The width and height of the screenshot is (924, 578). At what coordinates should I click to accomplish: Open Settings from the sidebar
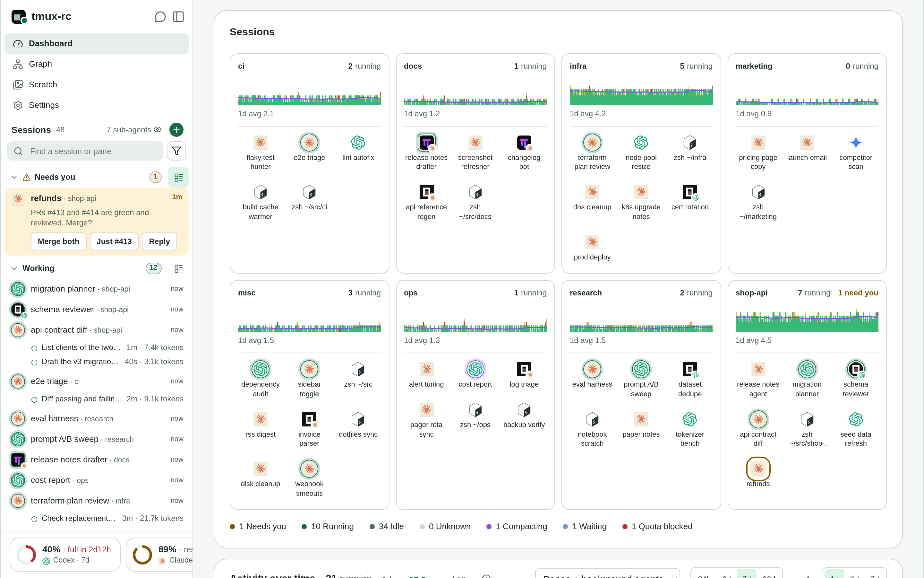(96, 105)
